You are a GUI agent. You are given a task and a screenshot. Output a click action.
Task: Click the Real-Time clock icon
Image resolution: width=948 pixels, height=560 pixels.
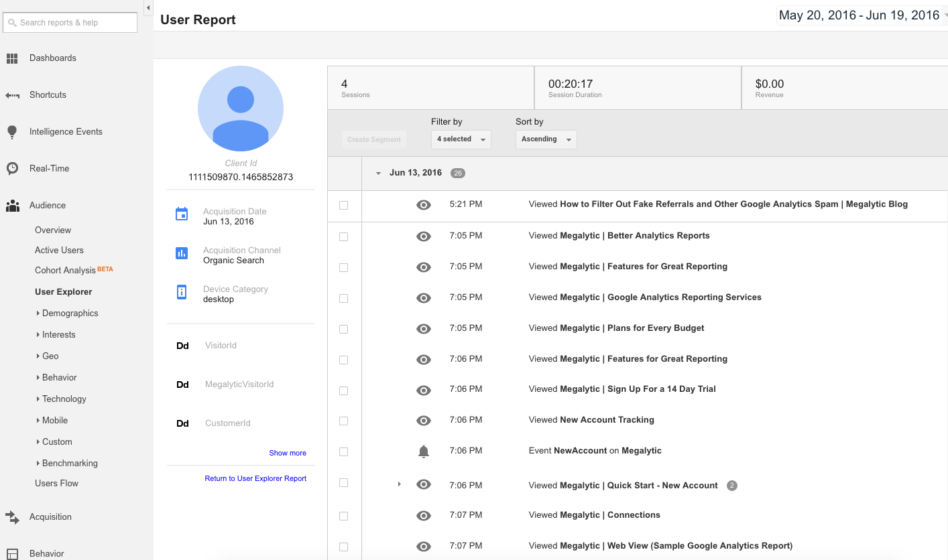tap(12, 169)
